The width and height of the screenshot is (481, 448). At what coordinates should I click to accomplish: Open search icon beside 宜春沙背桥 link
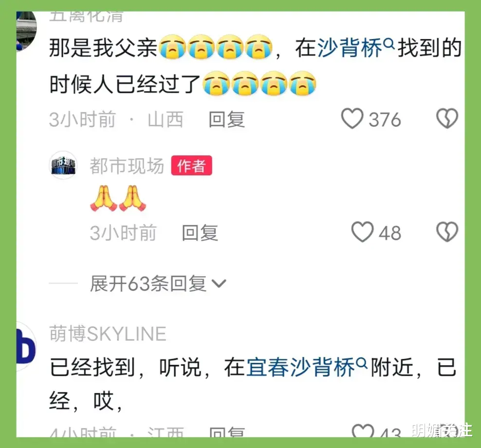362,363
